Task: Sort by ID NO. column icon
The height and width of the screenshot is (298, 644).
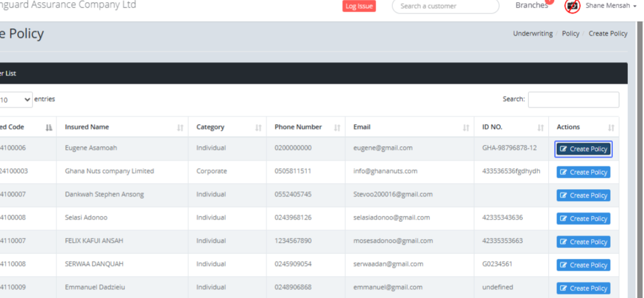Action: click(540, 128)
